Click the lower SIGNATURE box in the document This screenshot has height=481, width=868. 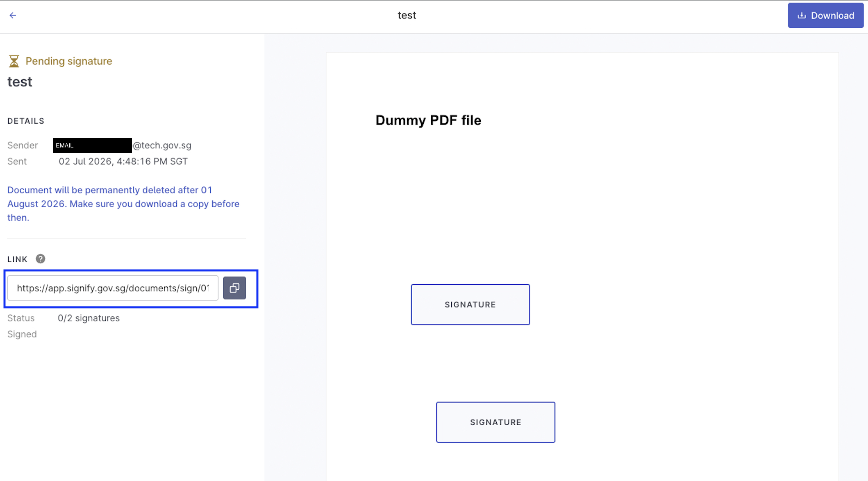pos(495,422)
